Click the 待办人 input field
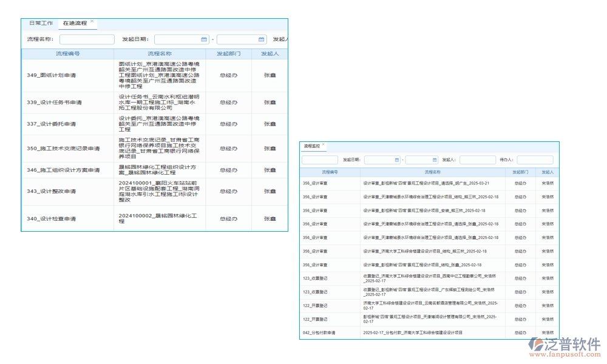Image resolution: width=607 pixels, height=364 pixels. [534, 160]
